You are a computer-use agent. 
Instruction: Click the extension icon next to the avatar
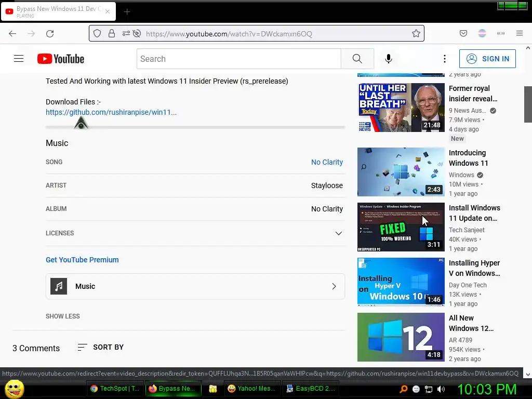click(501, 33)
